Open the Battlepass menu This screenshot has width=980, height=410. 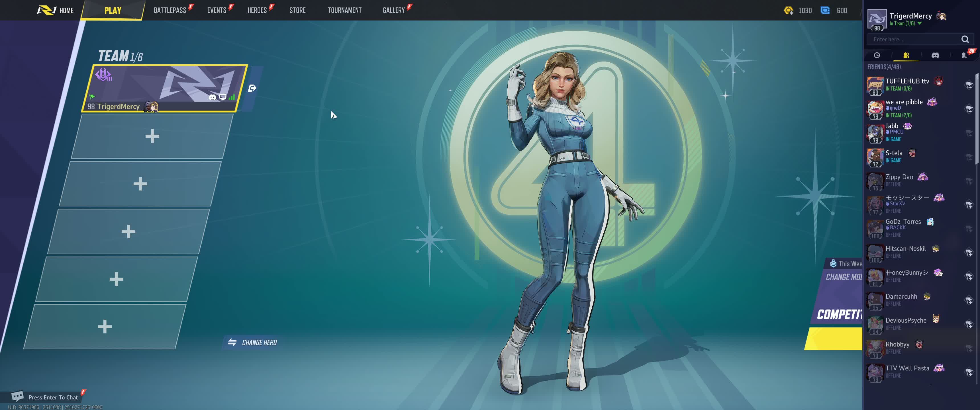coord(170,10)
